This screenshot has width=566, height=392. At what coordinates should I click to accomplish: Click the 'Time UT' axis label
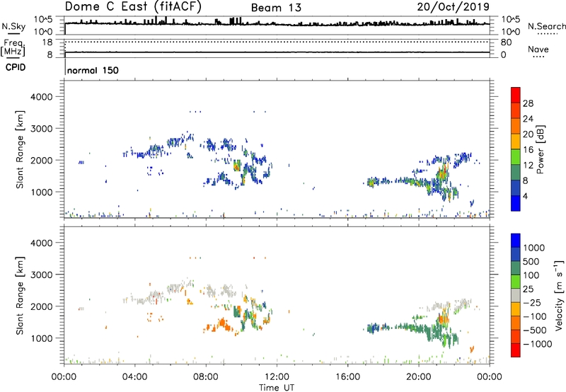pos(277,387)
